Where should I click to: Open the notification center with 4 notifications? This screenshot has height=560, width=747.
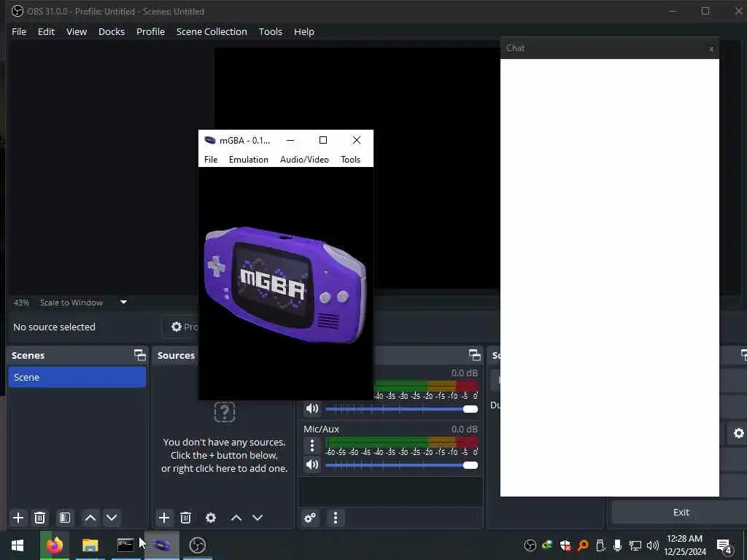point(724,546)
